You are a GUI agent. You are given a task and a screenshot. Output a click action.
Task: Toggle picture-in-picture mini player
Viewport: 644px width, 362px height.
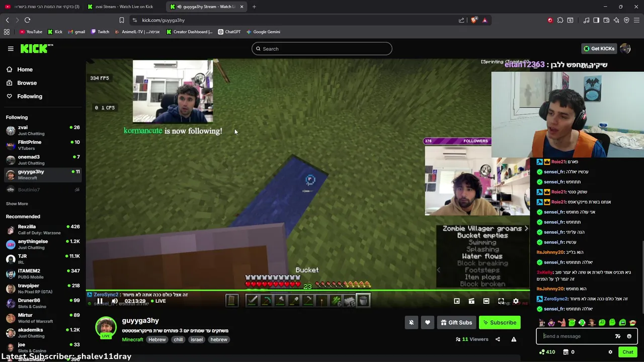tap(457, 301)
